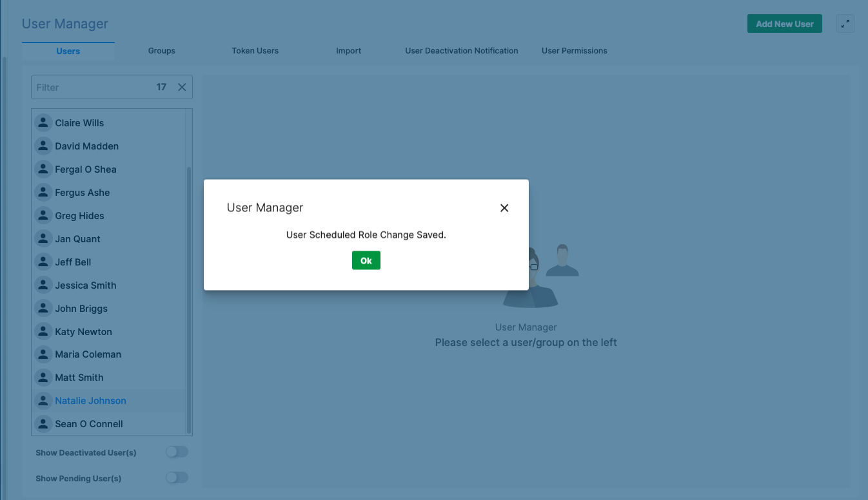This screenshot has height=500, width=868.
Task: Choose user name David Madden
Action: [87, 146]
